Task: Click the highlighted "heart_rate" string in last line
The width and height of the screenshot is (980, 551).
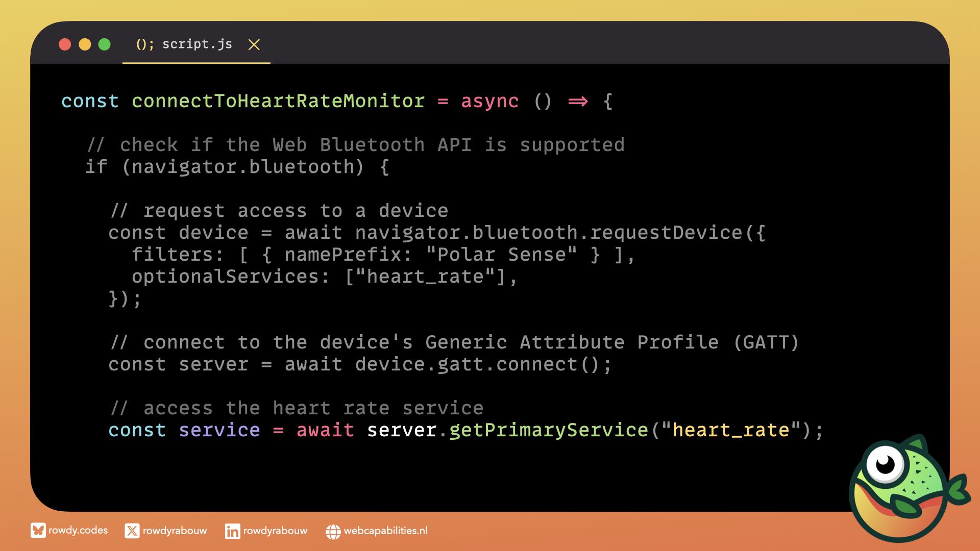Action: pyautogui.click(x=730, y=430)
